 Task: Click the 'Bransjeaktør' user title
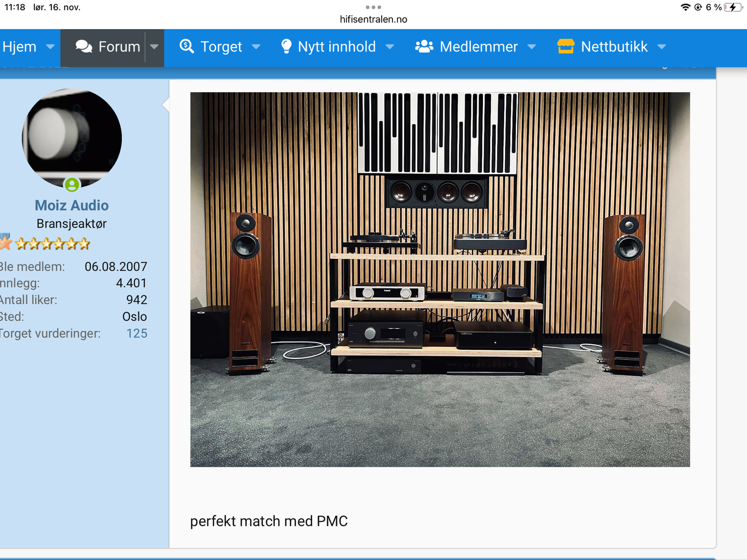coord(72,223)
